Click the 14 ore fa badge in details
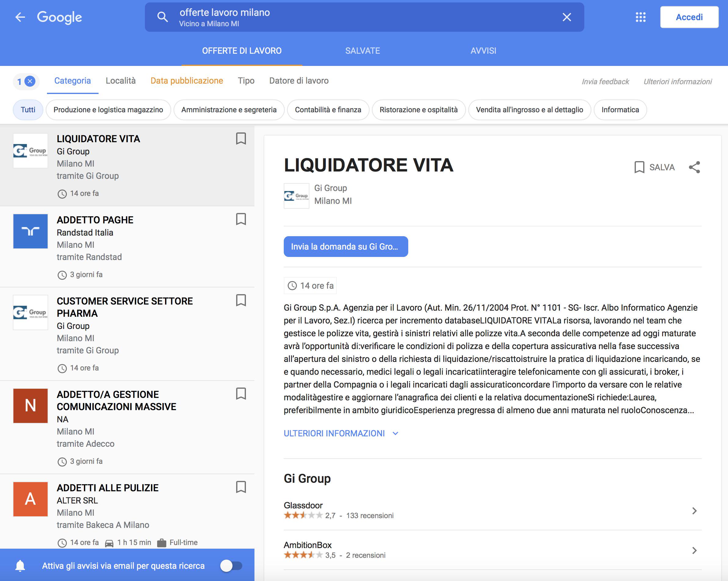 (x=310, y=286)
